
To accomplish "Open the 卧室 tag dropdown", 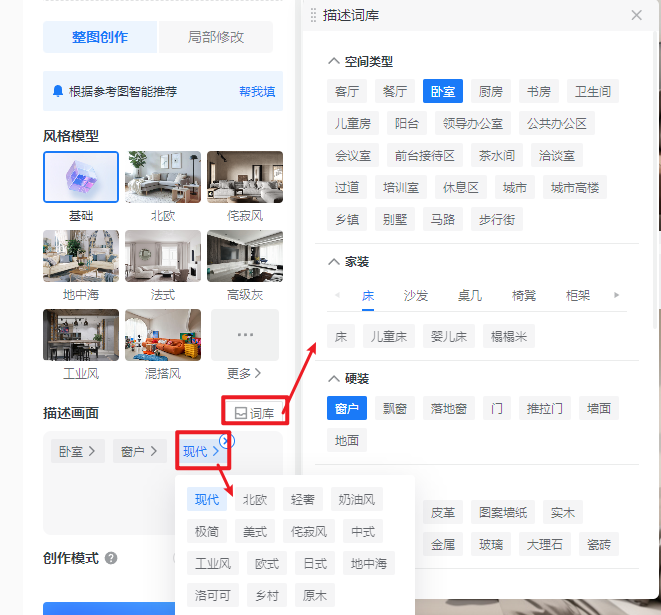I will click(x=77, y=451).
